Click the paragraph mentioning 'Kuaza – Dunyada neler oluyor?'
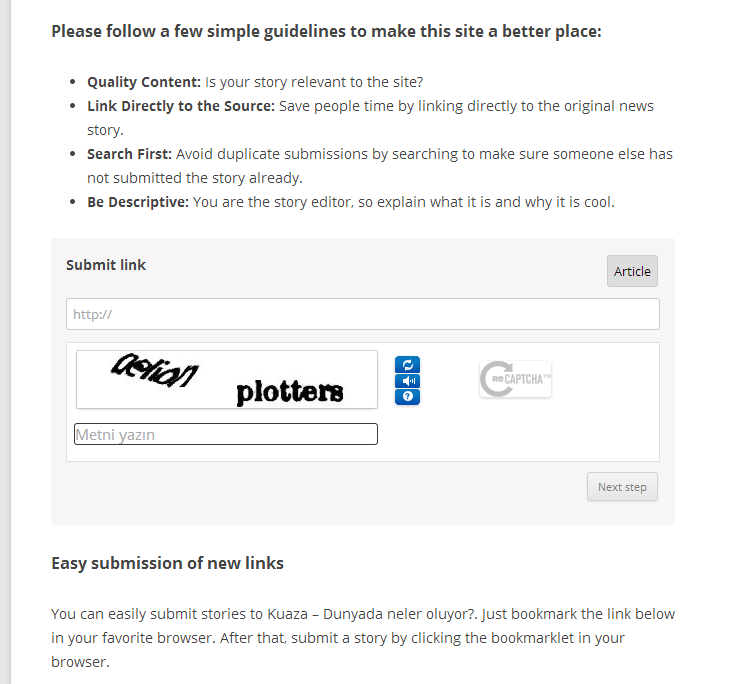742x684 pixels. pos(363,638)
